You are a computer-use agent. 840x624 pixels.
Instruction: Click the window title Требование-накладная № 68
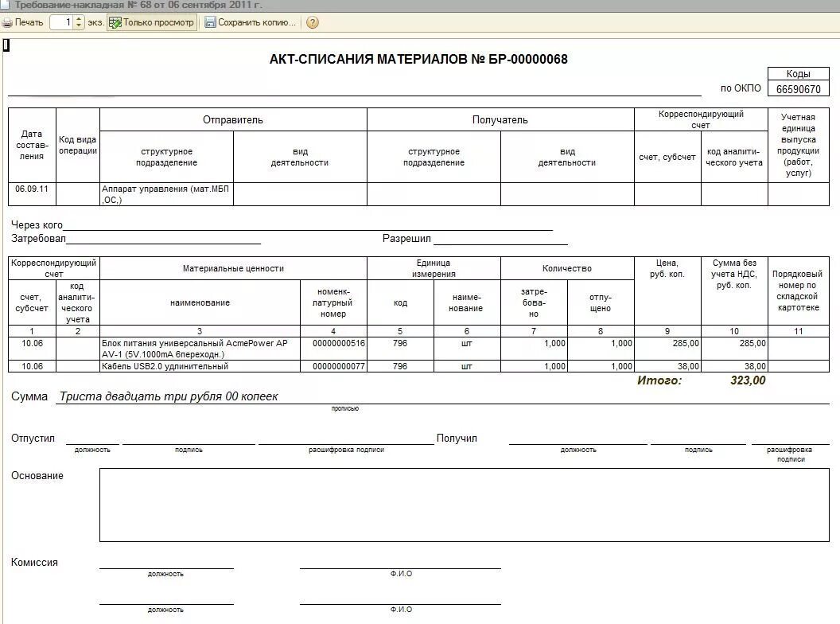coord(138,6)
